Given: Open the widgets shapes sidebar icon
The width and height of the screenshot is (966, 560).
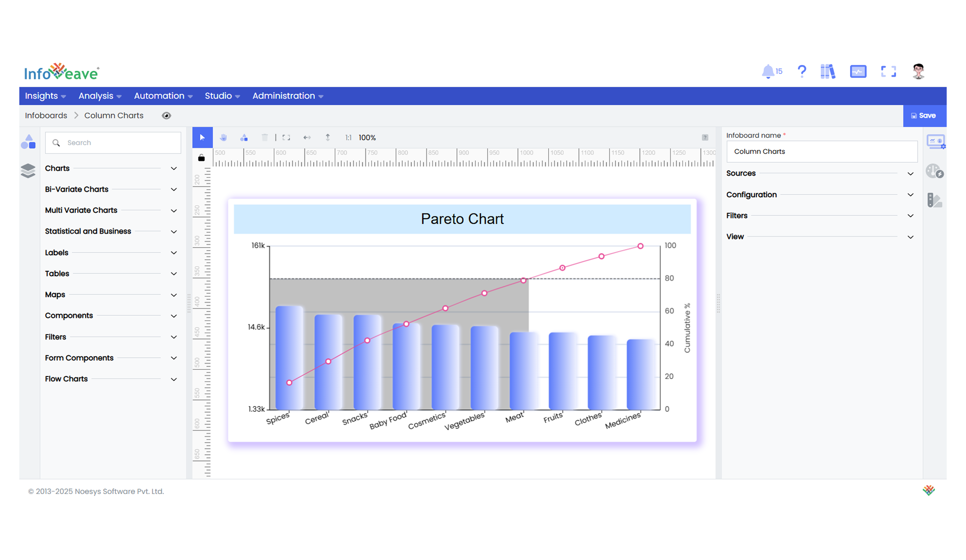Looking at the screenshot, I should click(28, 142).
